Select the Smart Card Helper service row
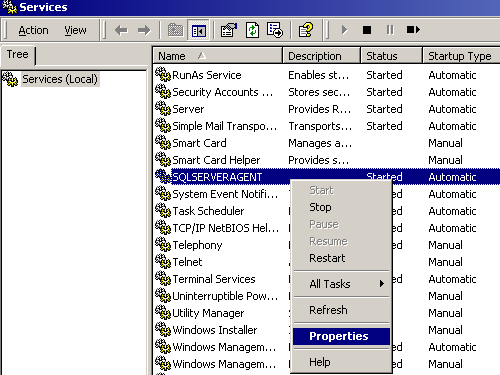The height and width of the screenshot is (375, 500). pos(327,160)
